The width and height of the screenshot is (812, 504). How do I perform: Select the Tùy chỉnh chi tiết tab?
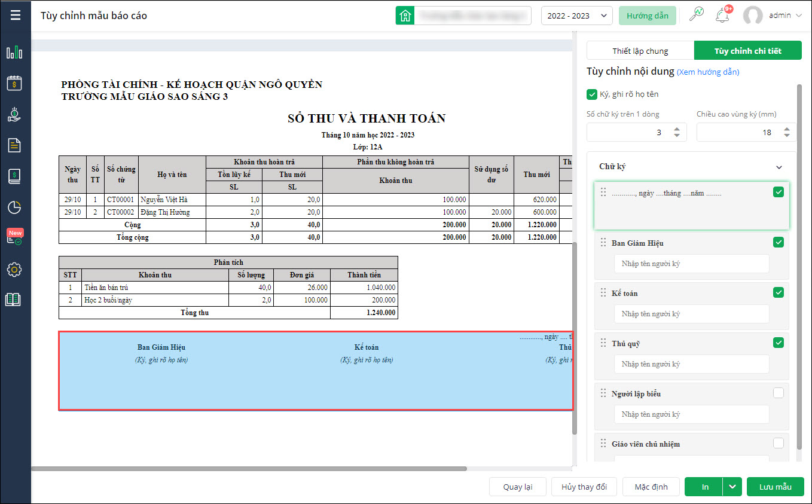(x=747, y=51)
